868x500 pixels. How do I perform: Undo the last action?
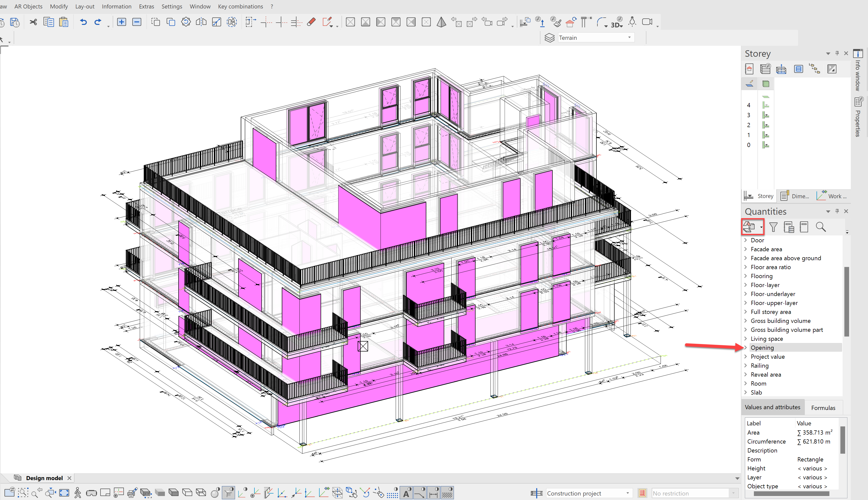(x=83, y=22)
